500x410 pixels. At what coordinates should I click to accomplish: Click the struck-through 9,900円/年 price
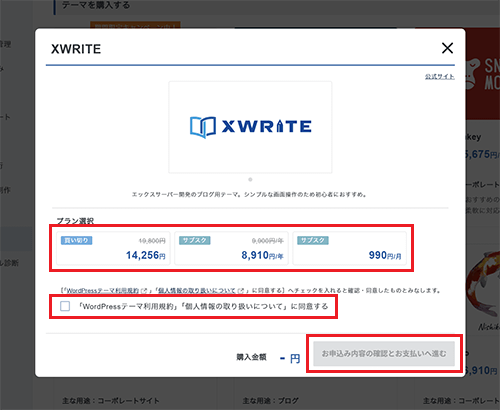[x=267, y=241]
